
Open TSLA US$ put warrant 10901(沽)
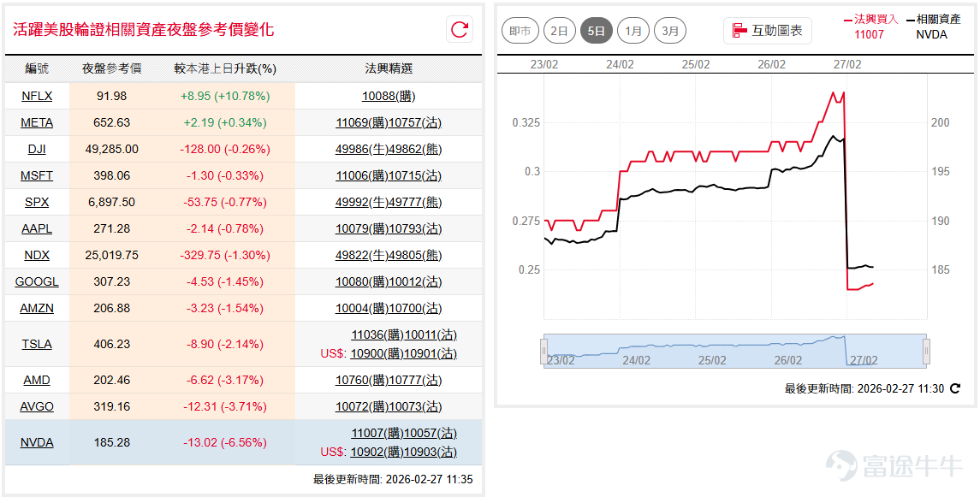(x=430, y=354)
